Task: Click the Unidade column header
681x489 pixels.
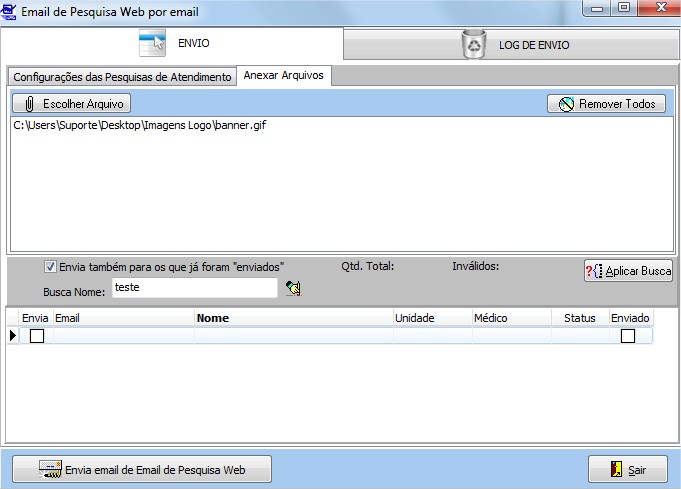Action: click(x=432, y=318)
